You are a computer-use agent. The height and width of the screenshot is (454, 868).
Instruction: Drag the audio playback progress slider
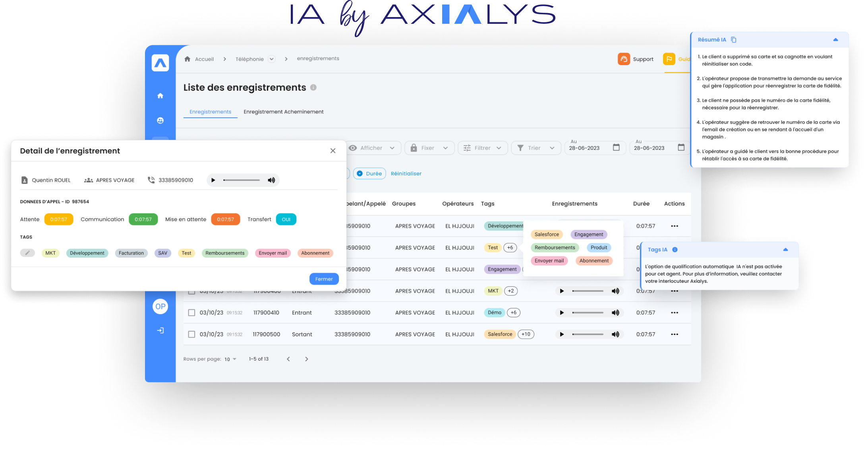pos(223,179)
